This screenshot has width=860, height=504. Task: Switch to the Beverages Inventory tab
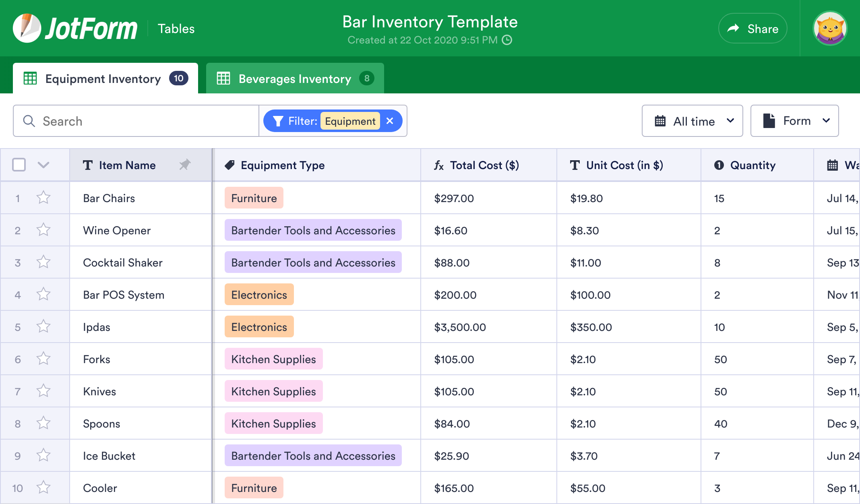coord(295,78)
